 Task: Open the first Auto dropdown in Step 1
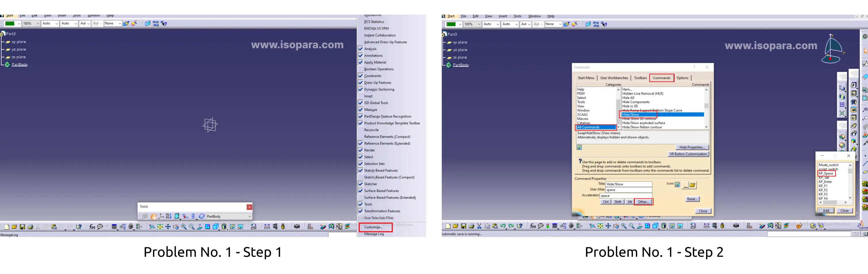[x=57, y=24]
